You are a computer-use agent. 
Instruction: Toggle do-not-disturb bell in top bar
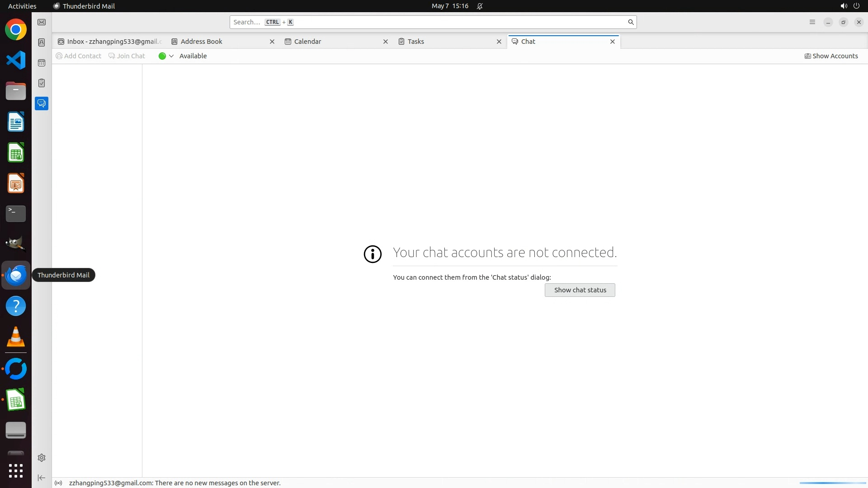pyautogui.click(x=480, y=6)
